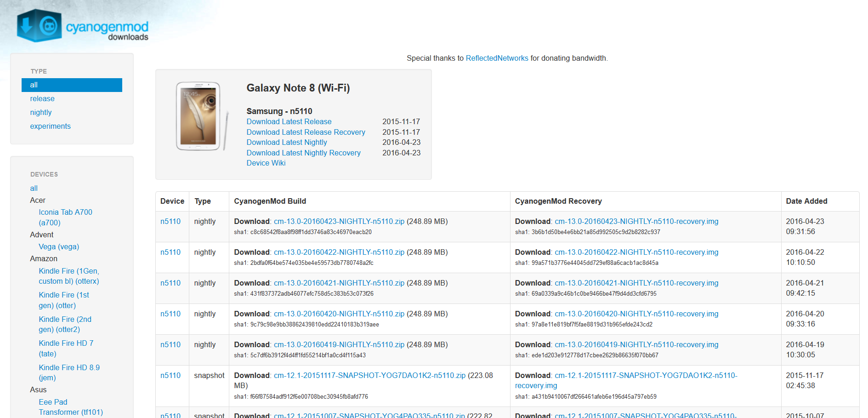Click n5110 device link in 20160421 row
868x418 pixels.
click(x=170, y=283)
